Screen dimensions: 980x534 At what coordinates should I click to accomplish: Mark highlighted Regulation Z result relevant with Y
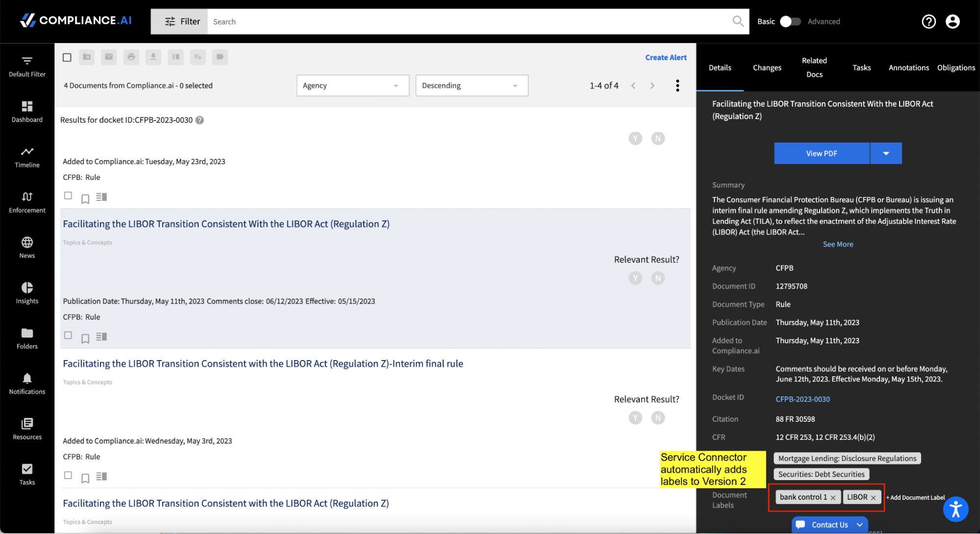(635, 278)
